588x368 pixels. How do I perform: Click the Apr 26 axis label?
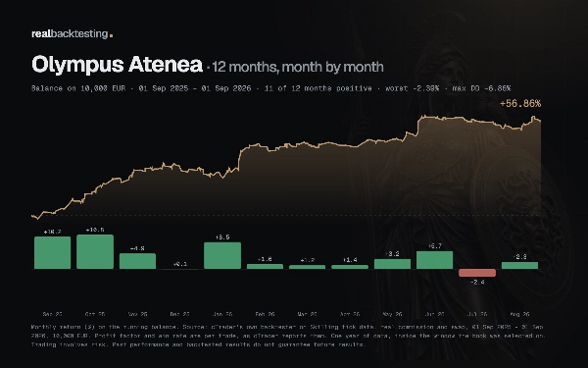(350, 314)
